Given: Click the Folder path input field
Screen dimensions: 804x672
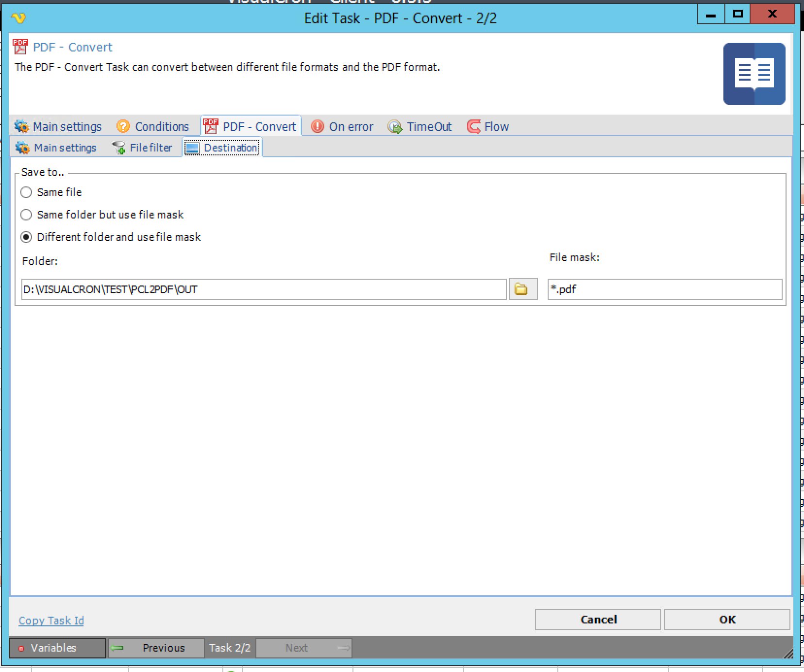Looking at the screenshot, I should [264, 290].
